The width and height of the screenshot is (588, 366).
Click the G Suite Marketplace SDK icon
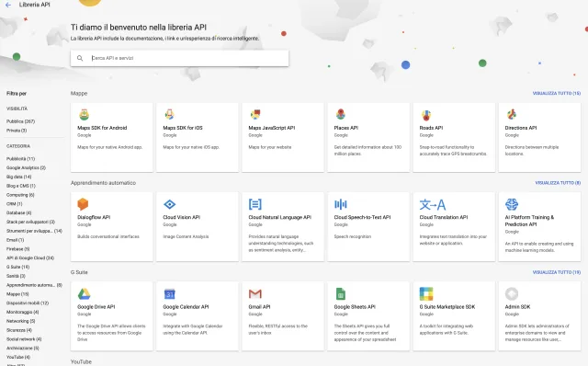click(x=426, y=294)
